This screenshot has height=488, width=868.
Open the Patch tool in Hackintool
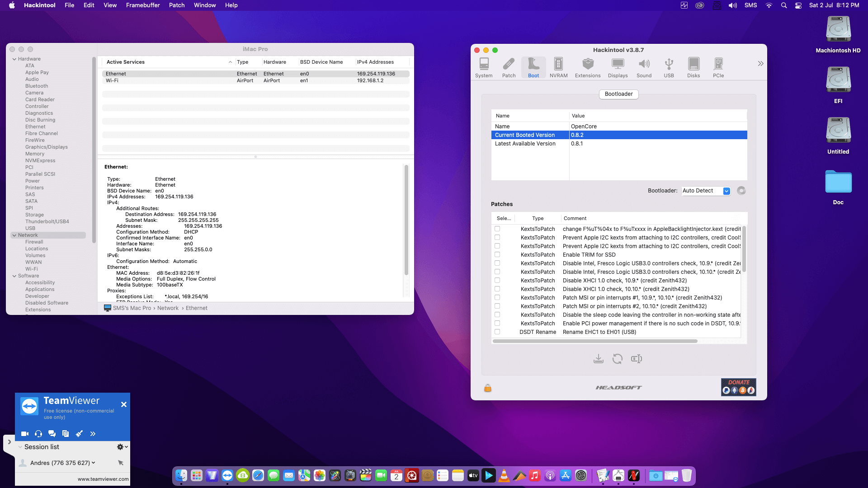(509, 68)
